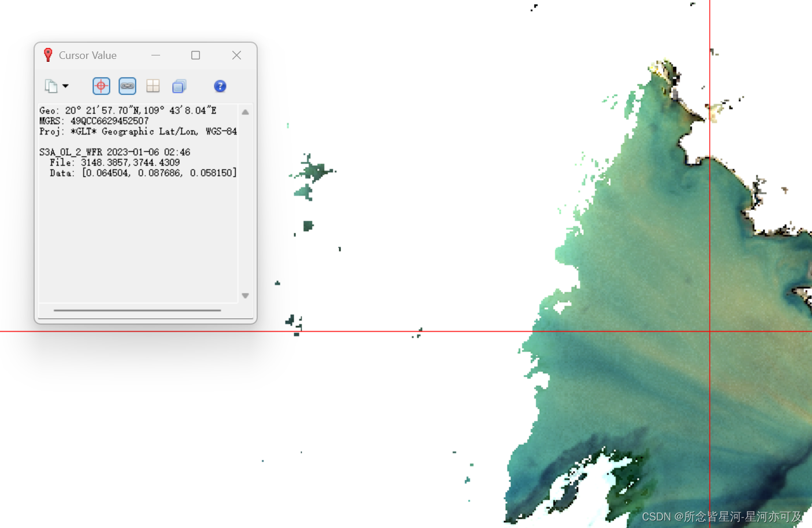Screen dimensions: 812x528
Task: Click the stacked layers icon
Action: 179,86
